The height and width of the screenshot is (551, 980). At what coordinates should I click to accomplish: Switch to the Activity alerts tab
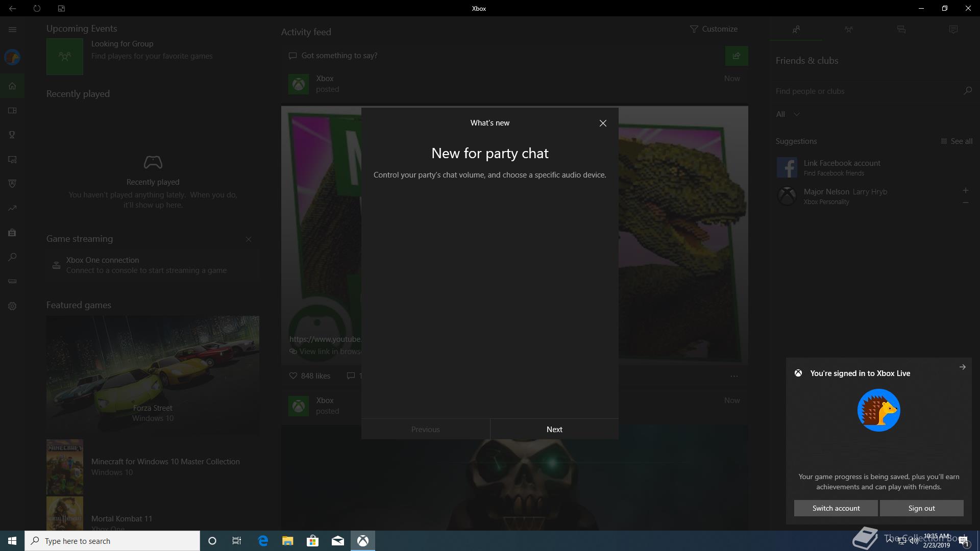point(953,30)
